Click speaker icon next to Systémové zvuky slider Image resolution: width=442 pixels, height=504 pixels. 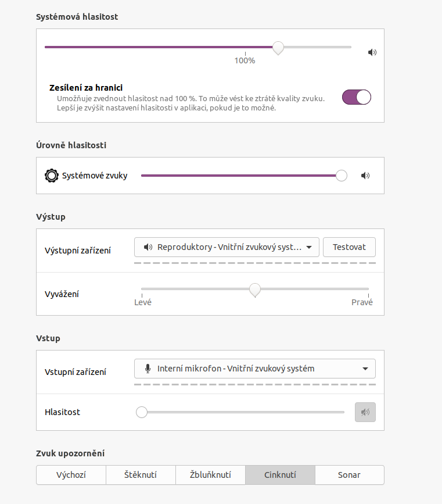click(365, 176)
